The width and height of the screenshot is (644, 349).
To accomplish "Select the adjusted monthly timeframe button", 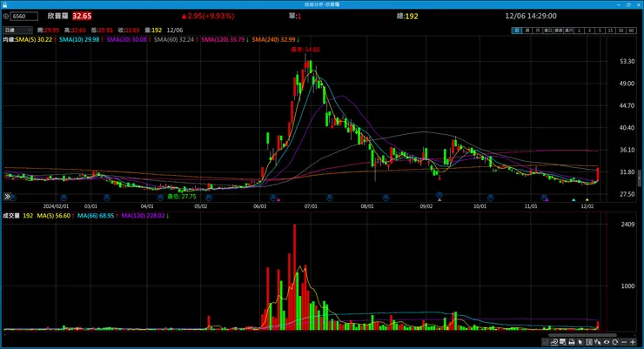I will point(568,30).
